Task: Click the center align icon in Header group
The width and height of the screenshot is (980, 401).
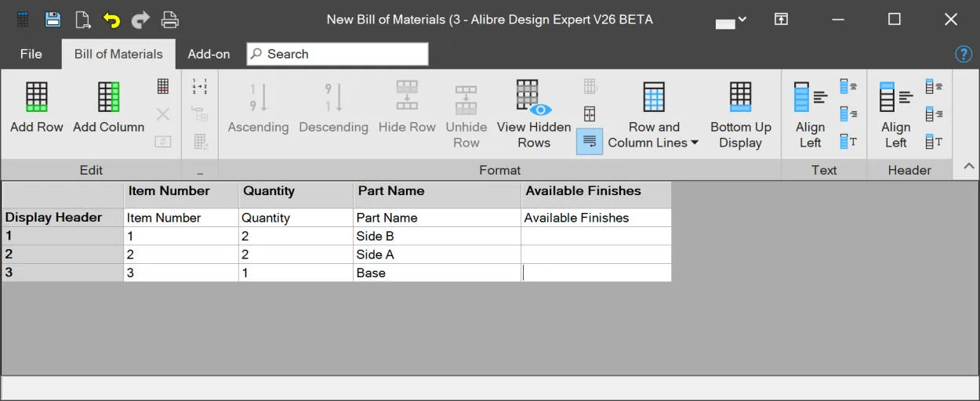Action: click(934, 86)
